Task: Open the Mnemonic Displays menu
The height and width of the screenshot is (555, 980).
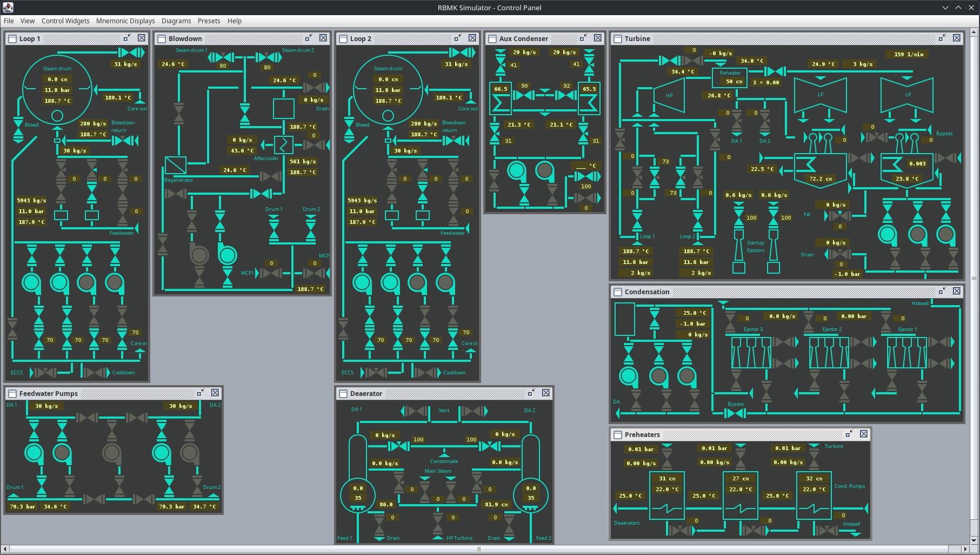Action: [x=125, y=21]
